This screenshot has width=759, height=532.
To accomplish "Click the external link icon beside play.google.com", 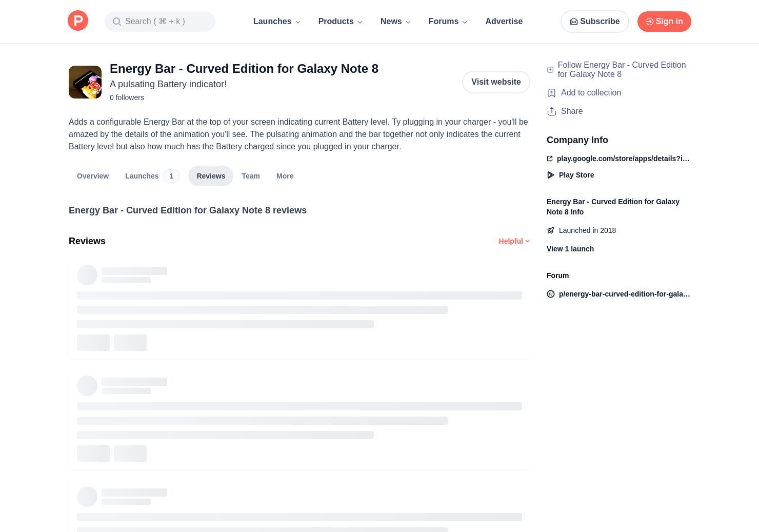I will [550, 159].
